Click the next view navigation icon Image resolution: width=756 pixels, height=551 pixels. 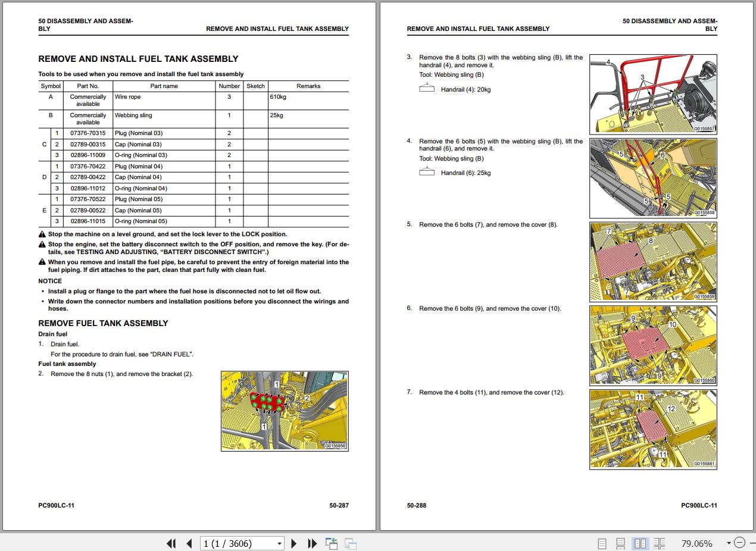351,543
